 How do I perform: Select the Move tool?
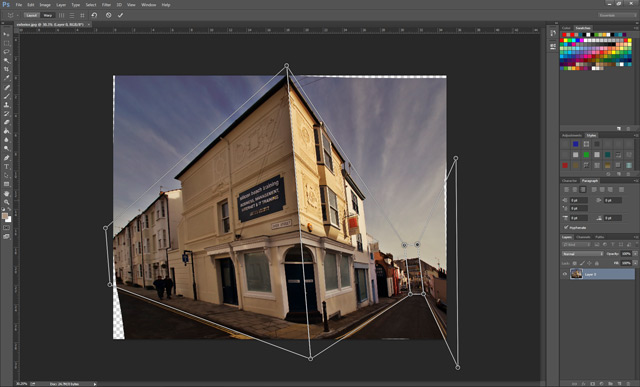pyautogui.click(x=7, y=34)
